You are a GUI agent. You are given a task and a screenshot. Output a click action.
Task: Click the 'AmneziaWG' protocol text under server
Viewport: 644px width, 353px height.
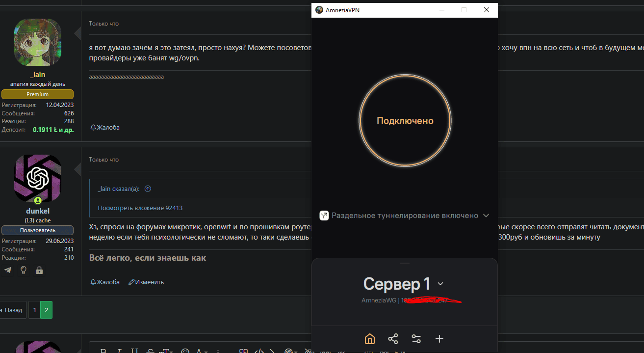coord(379,300)
